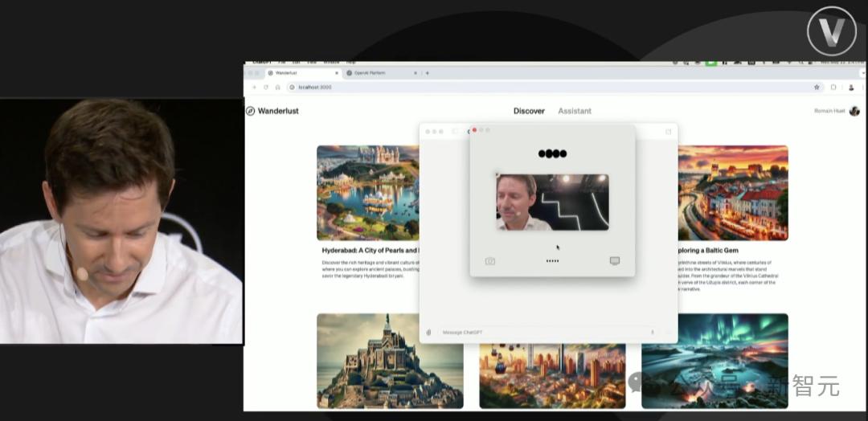The height and width of the screenshot is (421, 868).
Task: Open Romain Huet profile avatar
Action: (x=854, y=111)
